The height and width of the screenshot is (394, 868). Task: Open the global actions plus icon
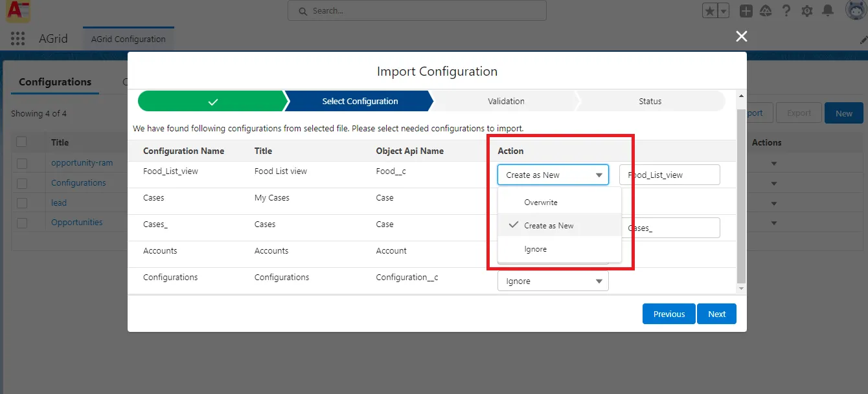[746, 10]
